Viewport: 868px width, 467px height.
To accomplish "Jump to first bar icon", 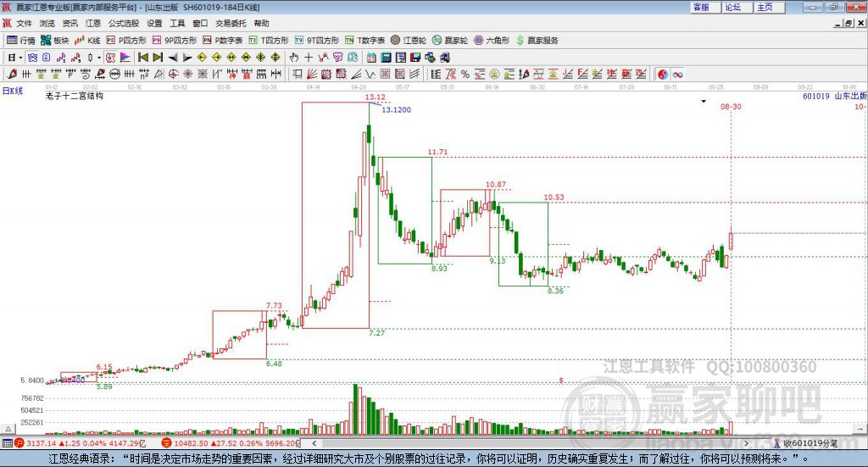I will [142, 58].
